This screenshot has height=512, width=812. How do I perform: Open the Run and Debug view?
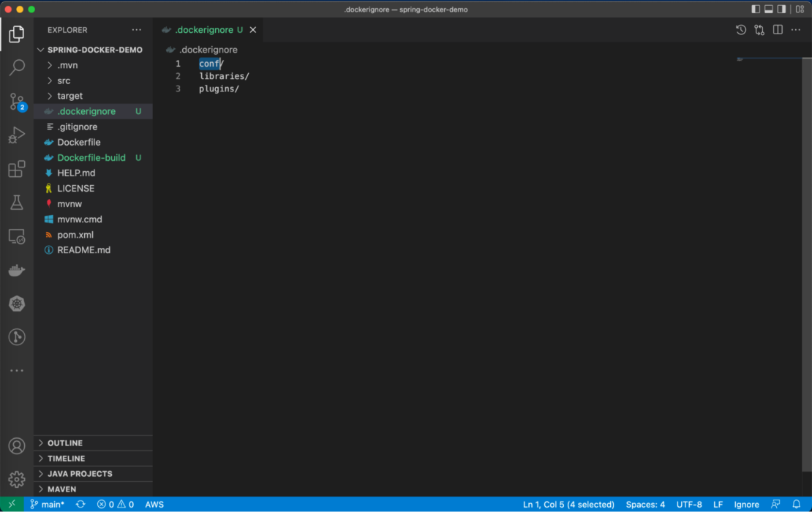pos(18,135)
